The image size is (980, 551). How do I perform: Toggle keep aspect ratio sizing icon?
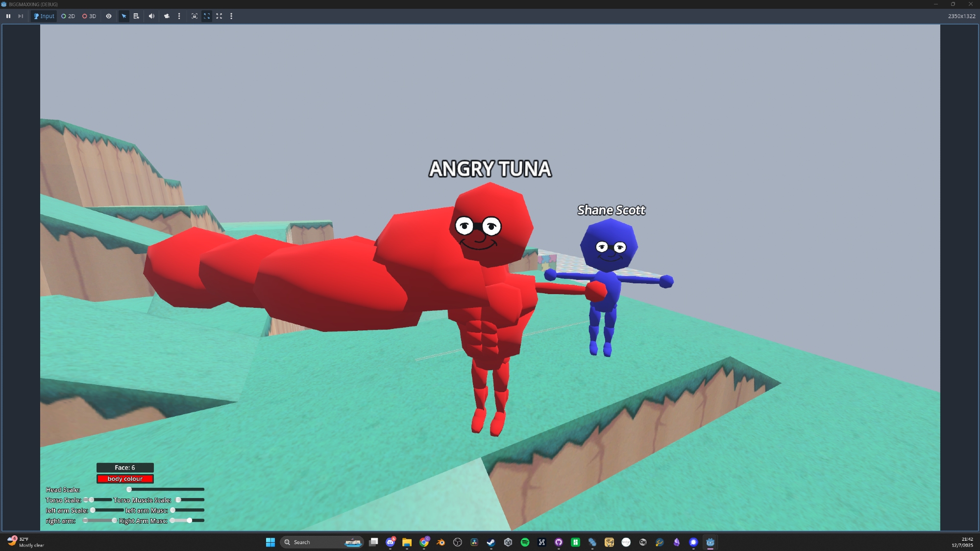click(x=207, y=16)
